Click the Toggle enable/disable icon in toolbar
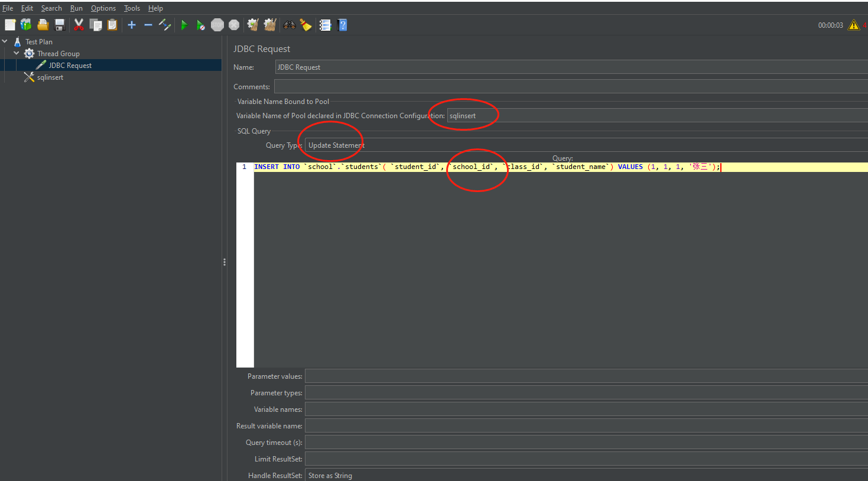 (165, 25)
